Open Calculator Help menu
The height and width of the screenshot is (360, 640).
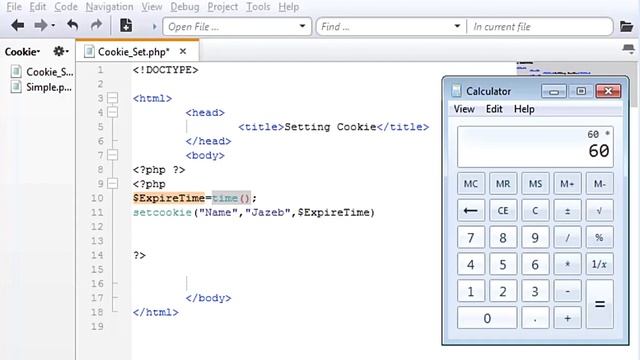tap(524, 109)
